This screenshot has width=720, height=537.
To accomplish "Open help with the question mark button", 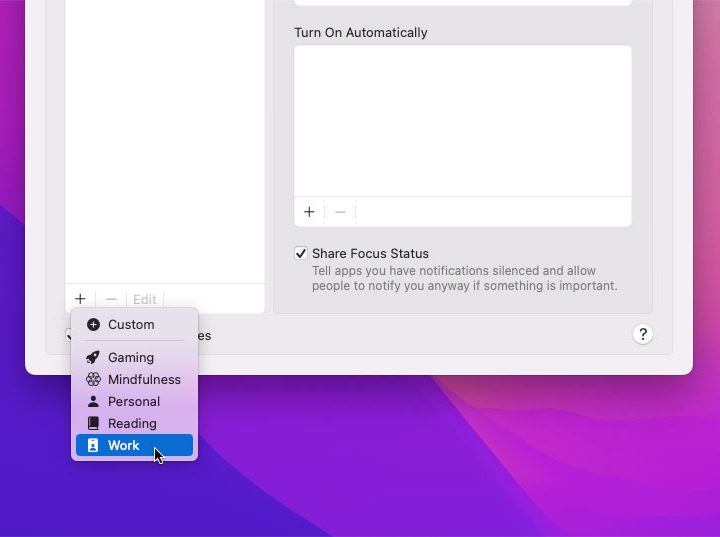I will tap(643, 334).
